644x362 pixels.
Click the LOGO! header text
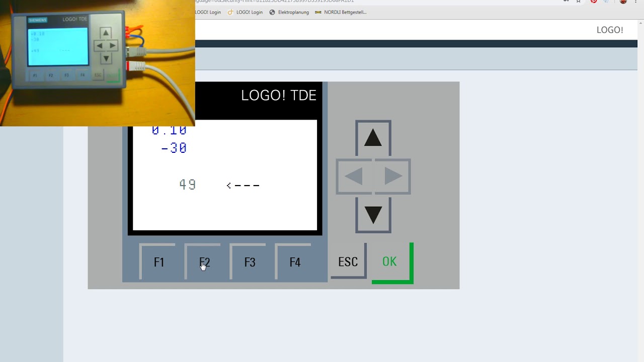(x=610, y=30)
